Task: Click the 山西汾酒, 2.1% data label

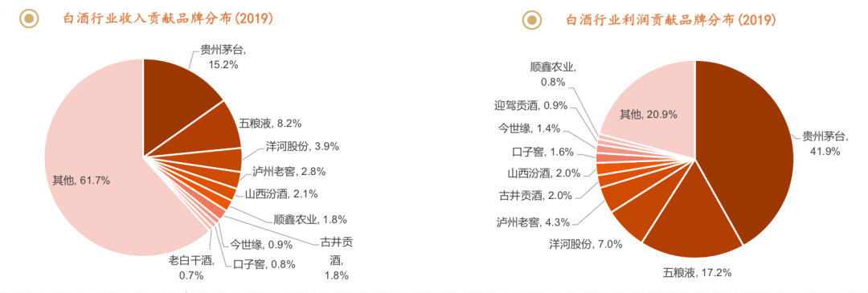Action: (281, 194)
